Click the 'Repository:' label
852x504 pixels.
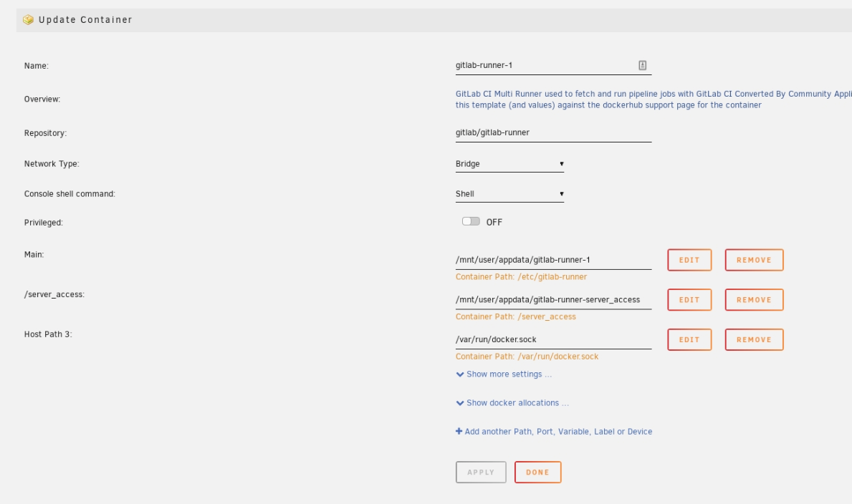point(46,133)
